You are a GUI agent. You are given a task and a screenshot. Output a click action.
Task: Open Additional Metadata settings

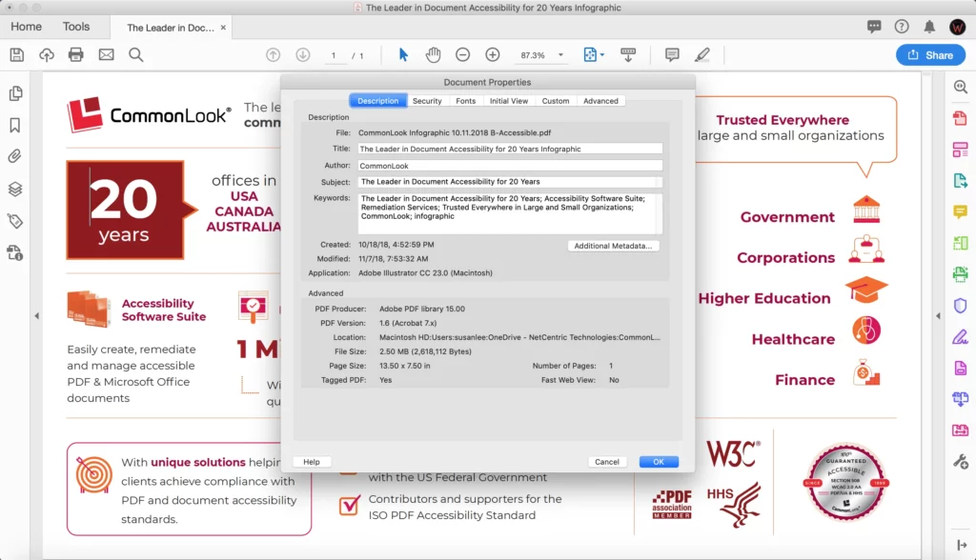coord(613,246)
